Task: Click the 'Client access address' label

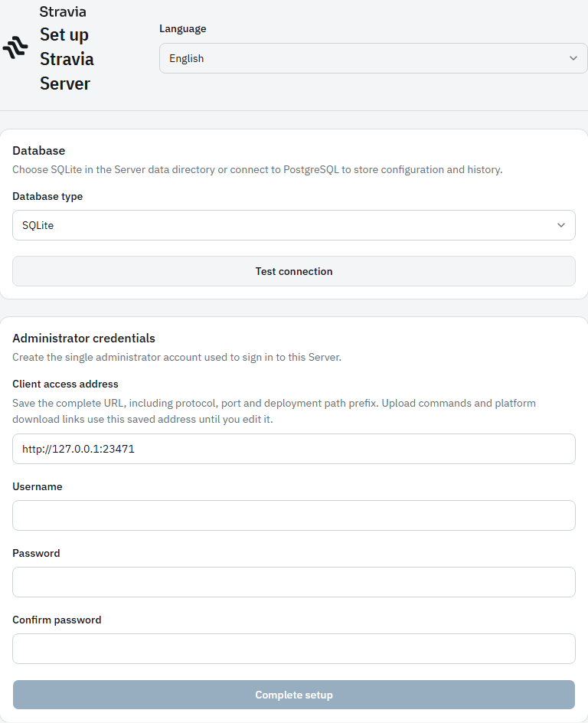Action: coord(65,384)
